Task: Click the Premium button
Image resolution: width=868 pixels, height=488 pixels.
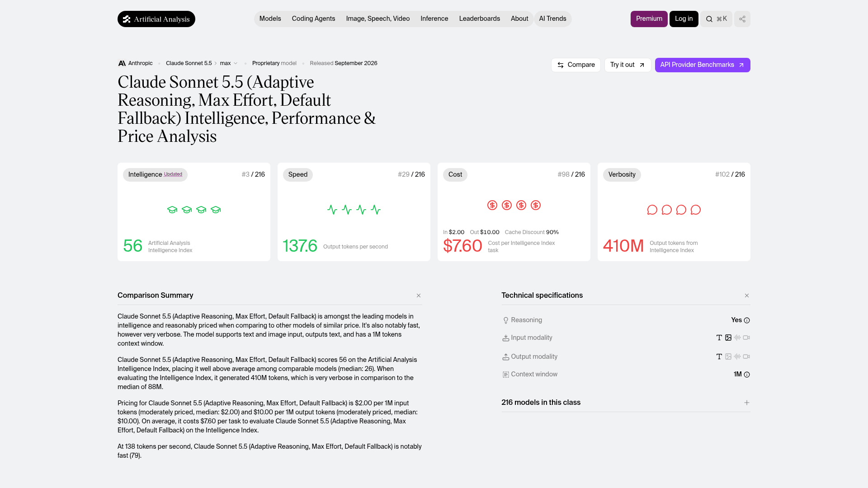Action: click(x=649, y=19)
